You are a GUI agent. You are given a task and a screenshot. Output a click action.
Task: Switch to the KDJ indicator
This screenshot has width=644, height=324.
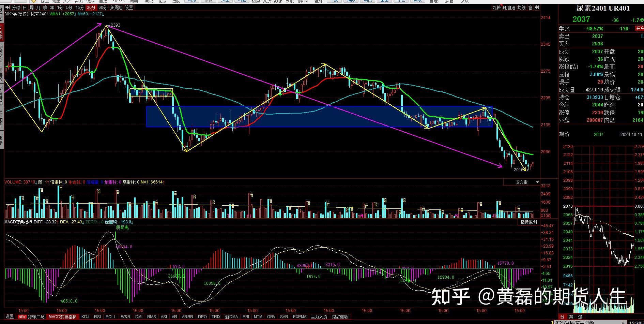tap(85, 317)
